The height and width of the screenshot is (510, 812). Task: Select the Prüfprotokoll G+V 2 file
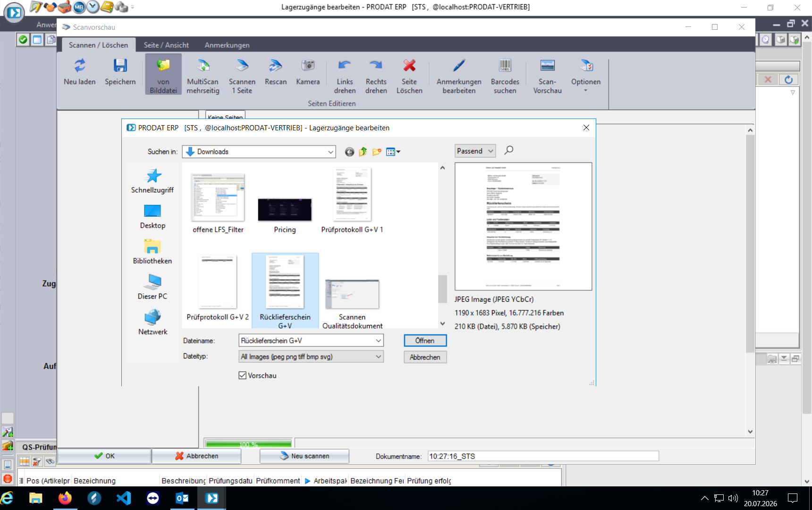(x=218, y=287)
